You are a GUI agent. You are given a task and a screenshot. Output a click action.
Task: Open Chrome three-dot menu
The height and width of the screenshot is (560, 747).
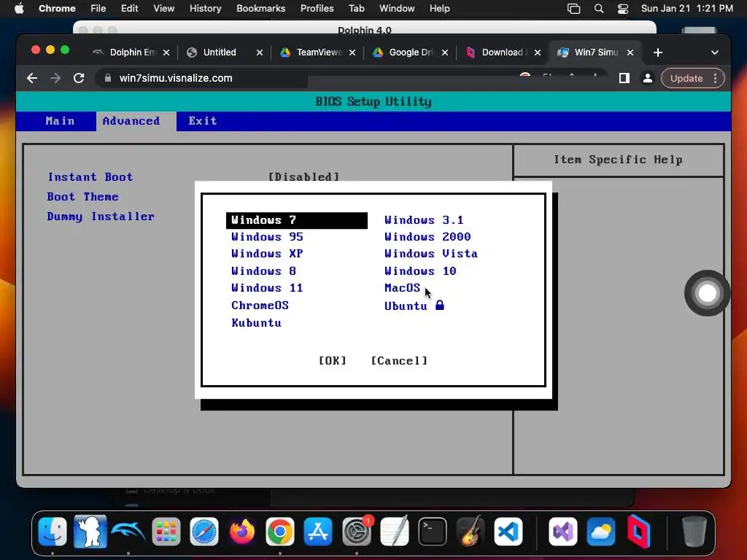[x=715, y=78]
